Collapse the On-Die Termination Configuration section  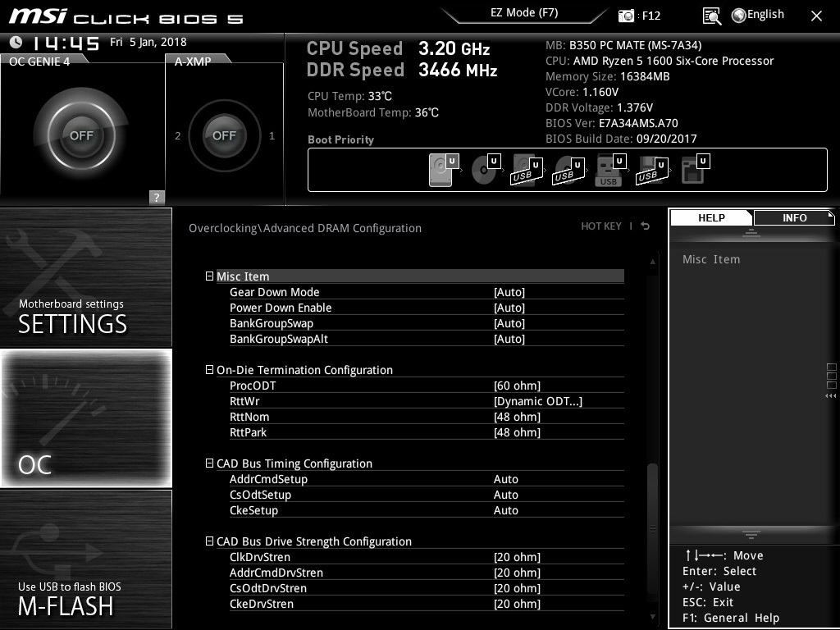[x=209, y=370]
